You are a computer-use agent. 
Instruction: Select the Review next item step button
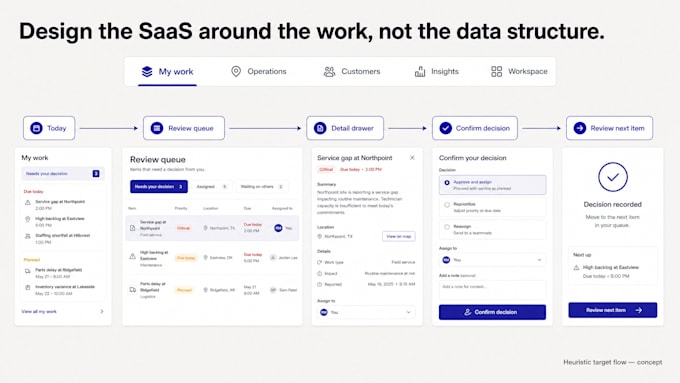click(x=609, y=128)
